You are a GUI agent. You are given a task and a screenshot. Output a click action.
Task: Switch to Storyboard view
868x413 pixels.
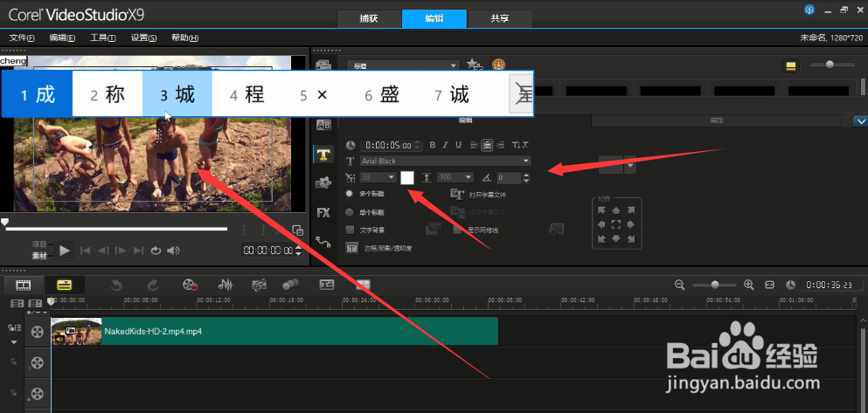coord(23,286)
